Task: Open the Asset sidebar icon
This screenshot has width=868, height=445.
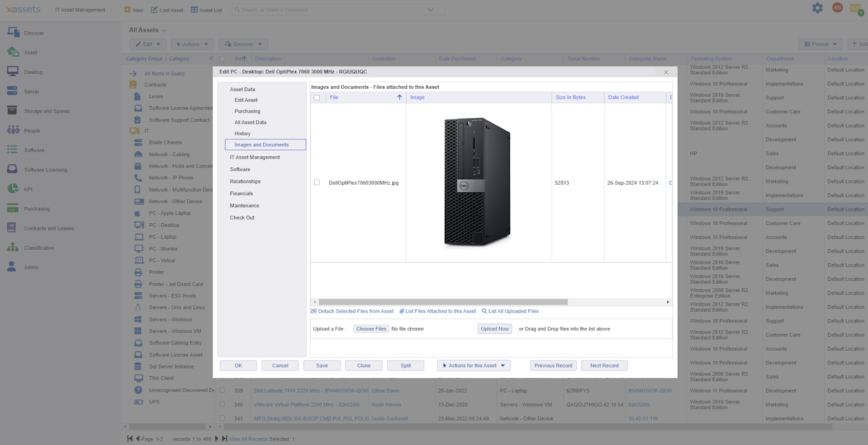Action: tap(12, 53)
